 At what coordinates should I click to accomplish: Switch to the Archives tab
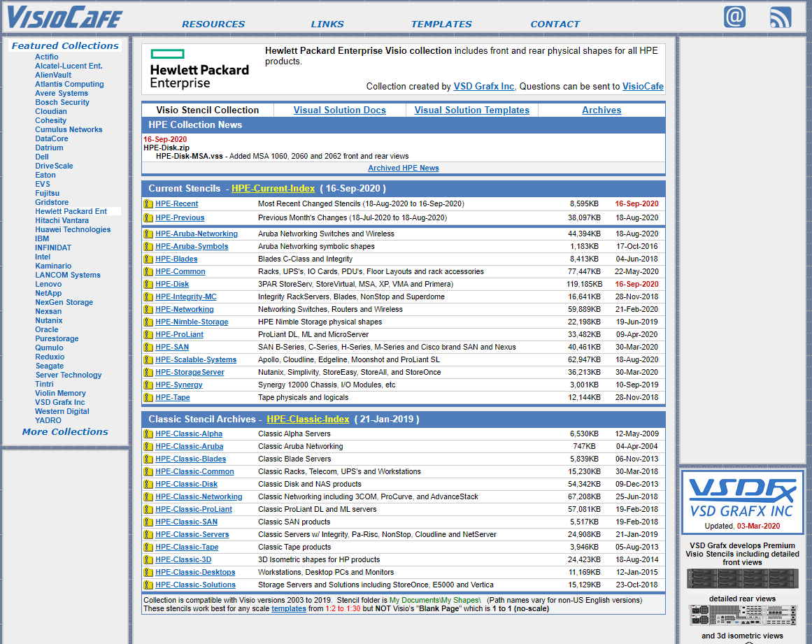[x=601, y=110]
